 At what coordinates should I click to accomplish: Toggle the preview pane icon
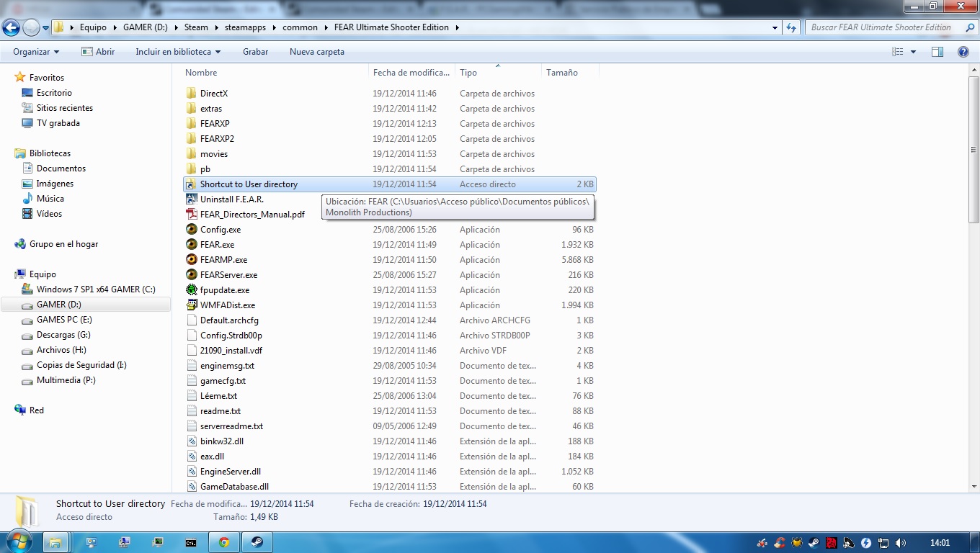(x=937, y=52)
